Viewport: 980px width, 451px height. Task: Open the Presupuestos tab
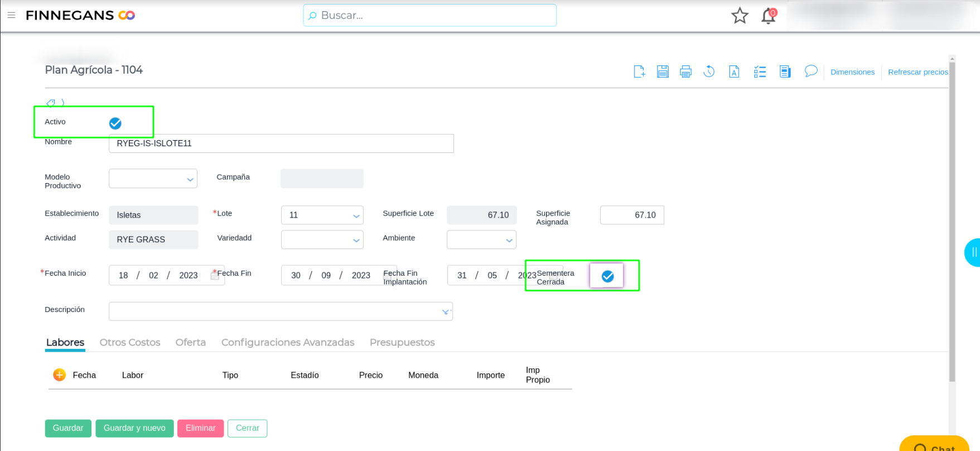[x=402, y=342]
